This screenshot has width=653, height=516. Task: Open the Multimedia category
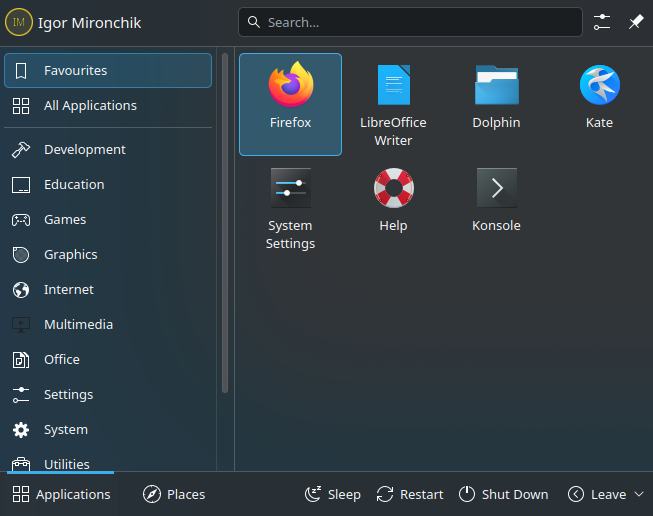(108, 324)
